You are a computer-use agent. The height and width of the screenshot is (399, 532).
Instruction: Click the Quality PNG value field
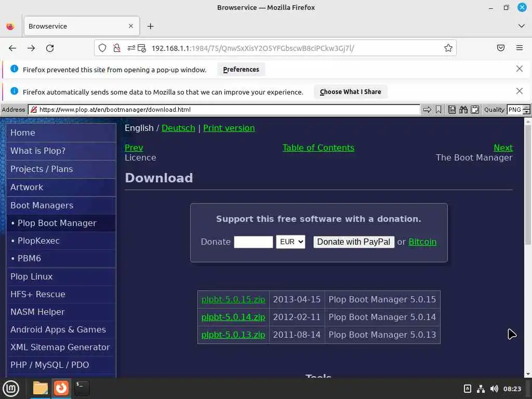pyautogui.click(x=515, y=110)
